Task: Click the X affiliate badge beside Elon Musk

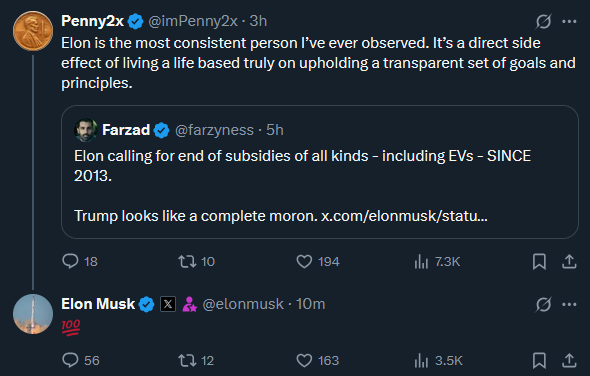Action: tap(168, 304)
